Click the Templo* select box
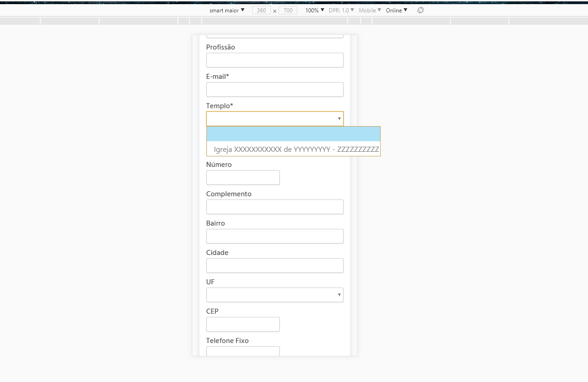Viewport: 588px width, 382px height. click(x=275, y=119)
